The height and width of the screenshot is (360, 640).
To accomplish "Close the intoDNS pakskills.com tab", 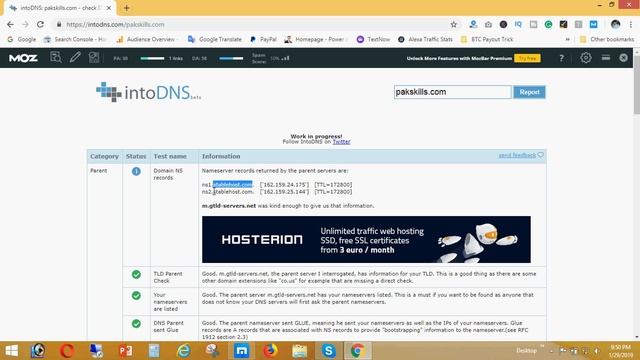I will click(109, 8).
